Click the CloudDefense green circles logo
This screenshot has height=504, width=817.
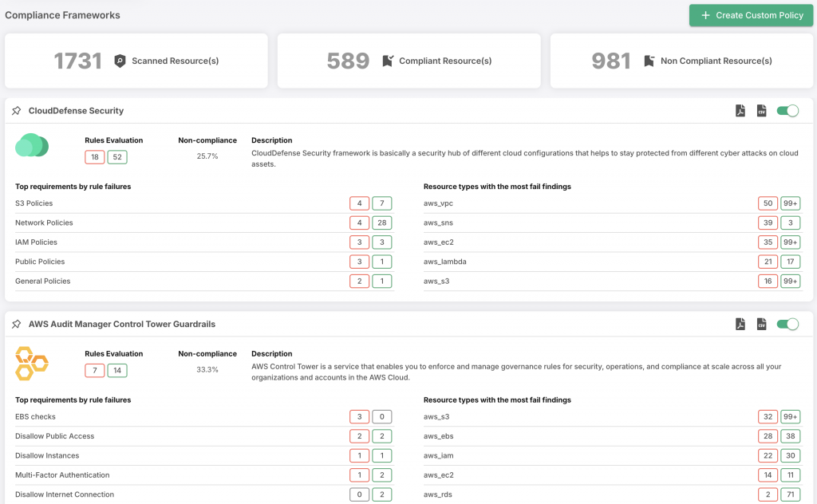pyautogui.click(x=33, y=145)
